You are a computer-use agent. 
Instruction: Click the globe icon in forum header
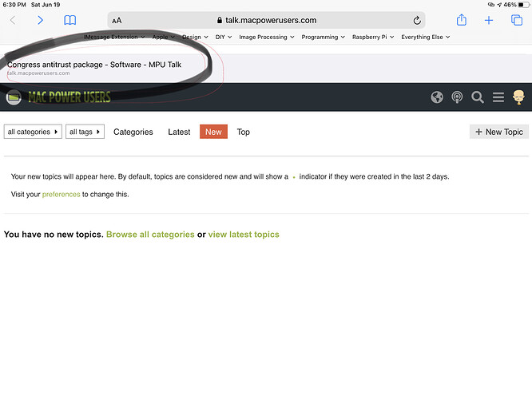coord(437,97)
